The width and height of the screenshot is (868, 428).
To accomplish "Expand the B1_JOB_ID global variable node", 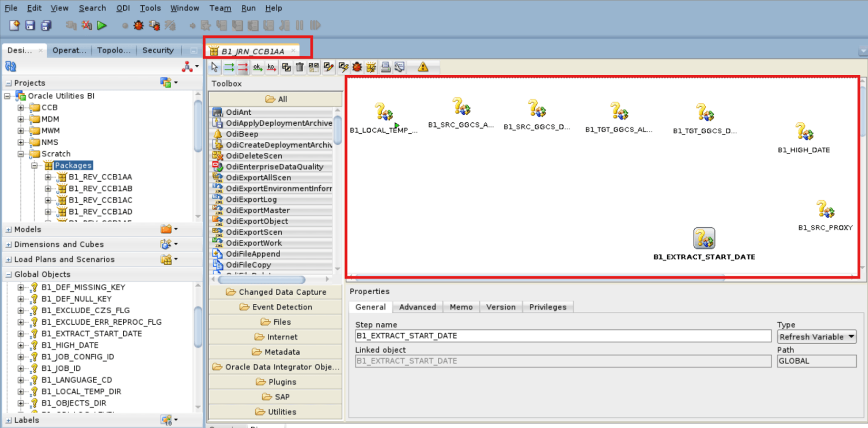I will point(21,368).
